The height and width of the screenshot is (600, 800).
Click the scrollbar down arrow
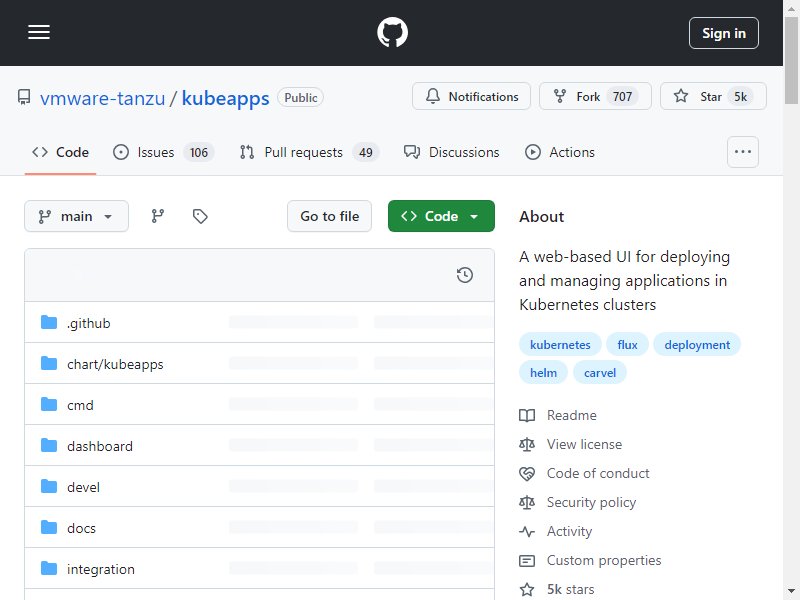tap(791, 591)
